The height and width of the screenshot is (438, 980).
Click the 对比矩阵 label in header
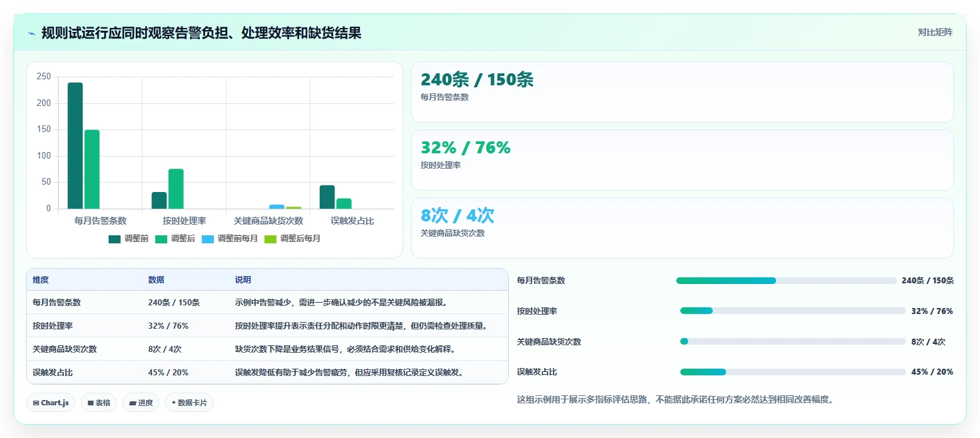click(935, 33)
